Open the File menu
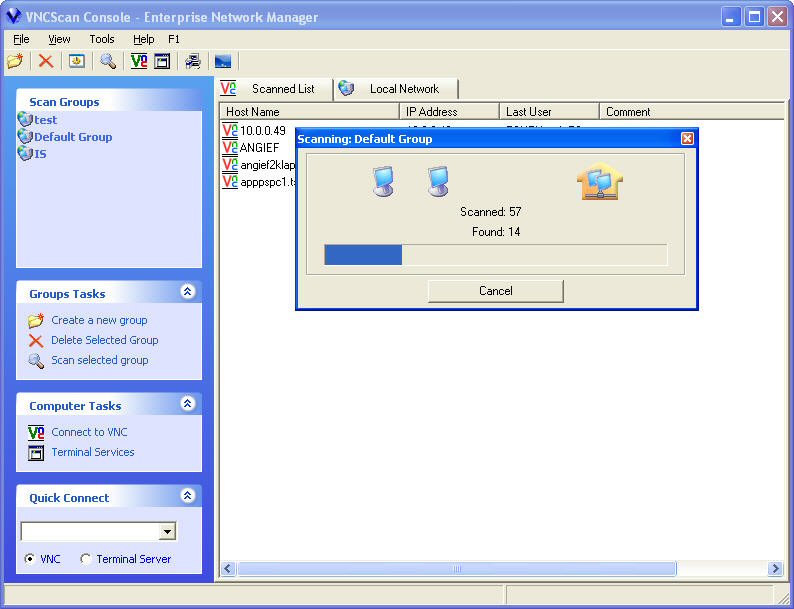This screenshot has height=609, width=794. click(x=21, y=39)
